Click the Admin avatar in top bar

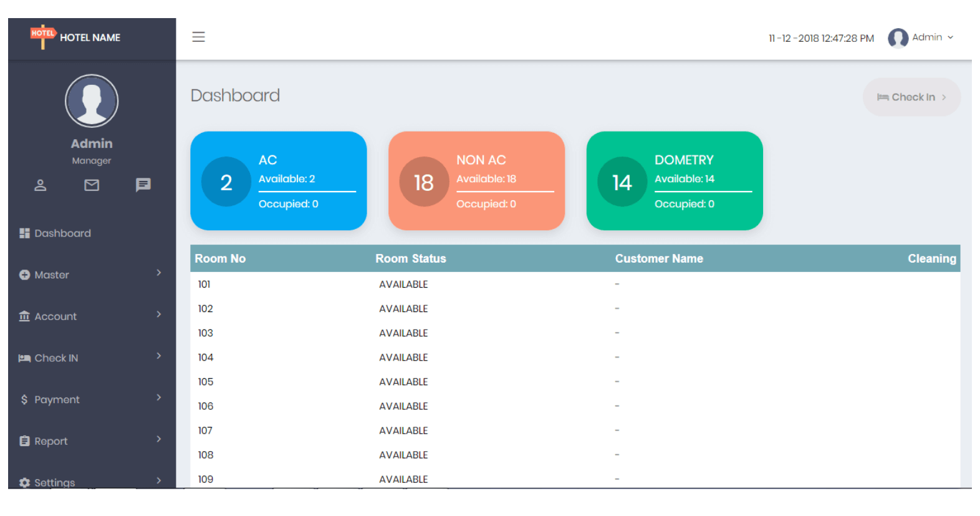898,38
